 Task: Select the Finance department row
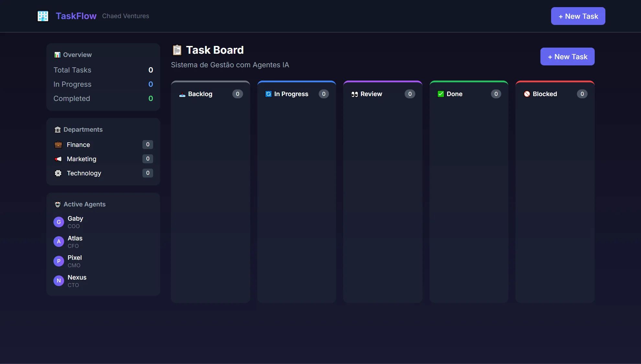click(103, 145)
